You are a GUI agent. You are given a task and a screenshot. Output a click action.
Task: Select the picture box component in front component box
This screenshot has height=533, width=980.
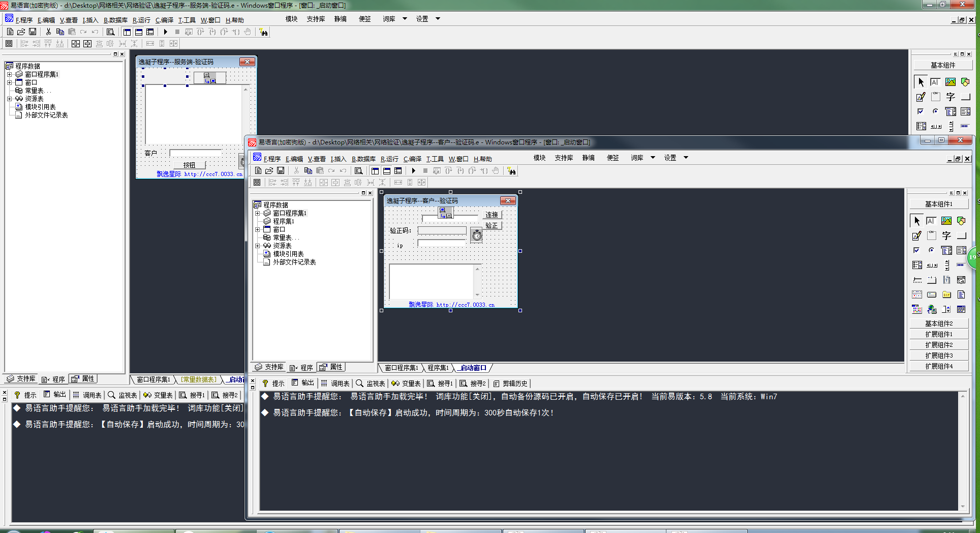[x=946, y=221]
